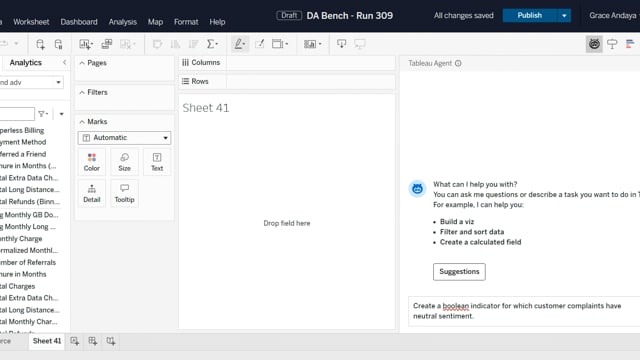Open the Marks type Automatic dropdown
Screen dimensions: 640x360
point(124,138)
